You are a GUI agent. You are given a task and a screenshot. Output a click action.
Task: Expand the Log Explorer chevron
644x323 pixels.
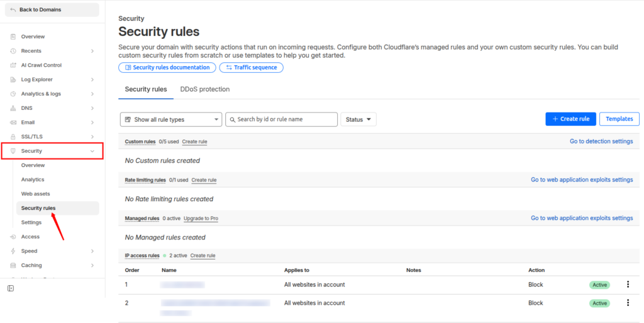92,80
